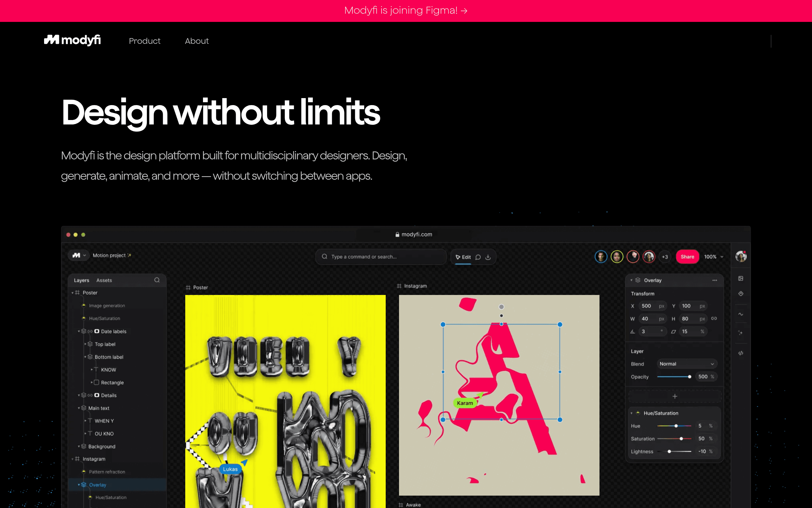
Task: Open the Product nav menu
Action: 145,41
